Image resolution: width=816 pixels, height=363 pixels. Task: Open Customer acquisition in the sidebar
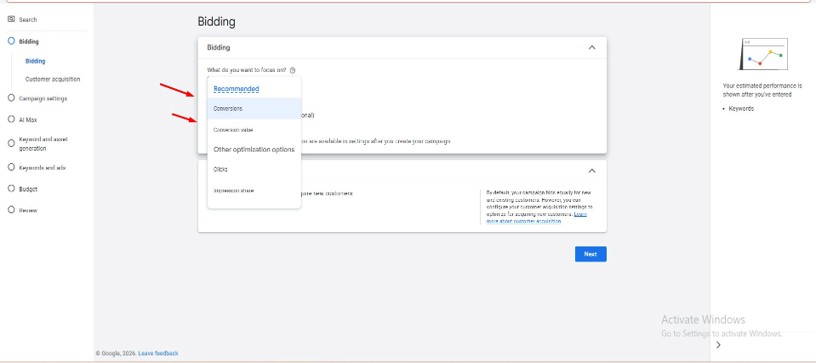[x=53, y=79]
